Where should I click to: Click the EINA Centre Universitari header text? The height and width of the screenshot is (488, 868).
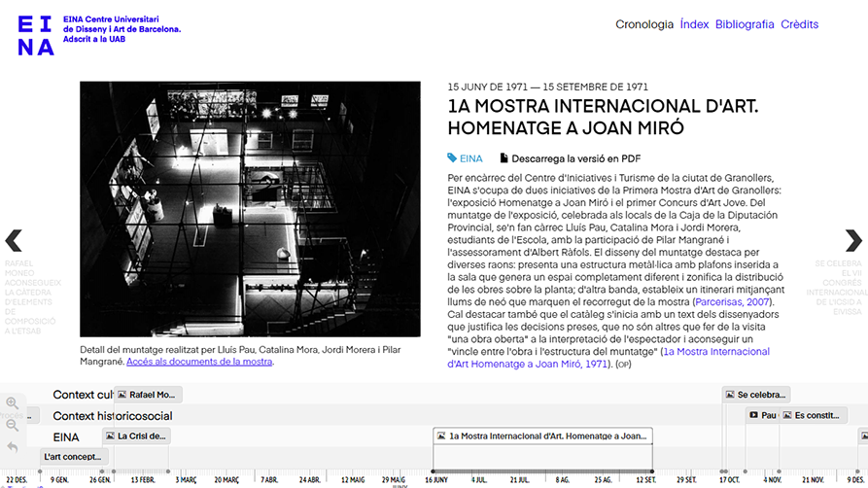tap(122, 29)
